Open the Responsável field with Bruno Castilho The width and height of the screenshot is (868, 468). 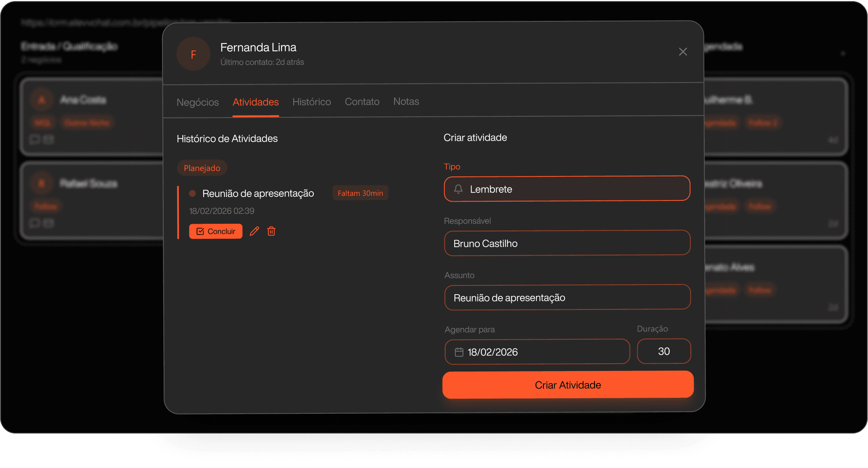pyautogui.click(x=567, y=243)
